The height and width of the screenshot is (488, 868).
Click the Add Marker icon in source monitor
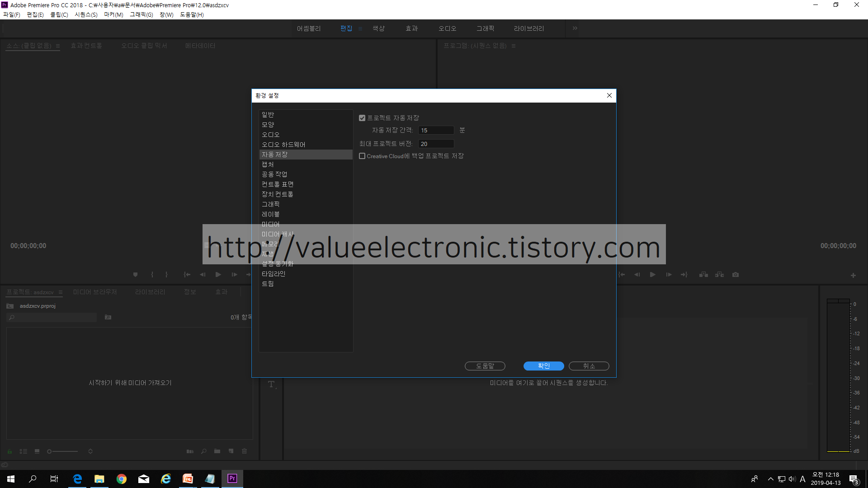point(135,275)
